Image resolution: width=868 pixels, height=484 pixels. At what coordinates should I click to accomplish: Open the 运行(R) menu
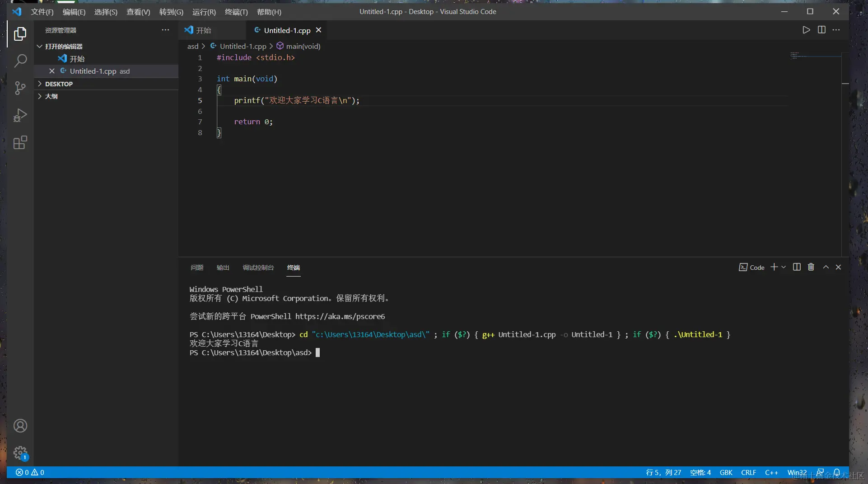pyautogui.click(x=204, y=12)
